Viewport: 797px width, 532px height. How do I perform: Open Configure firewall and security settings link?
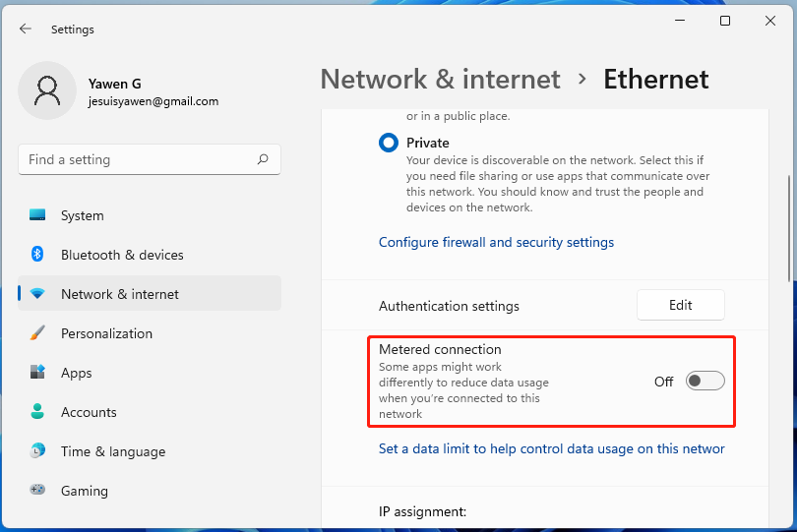pos(496,242)
